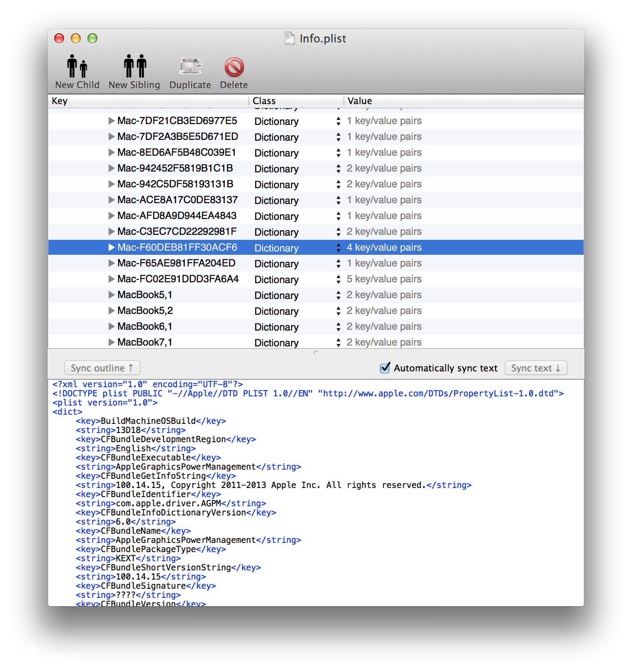Click the red close window button
Viewport: 632px width, 672px height.
coord(59,38)
